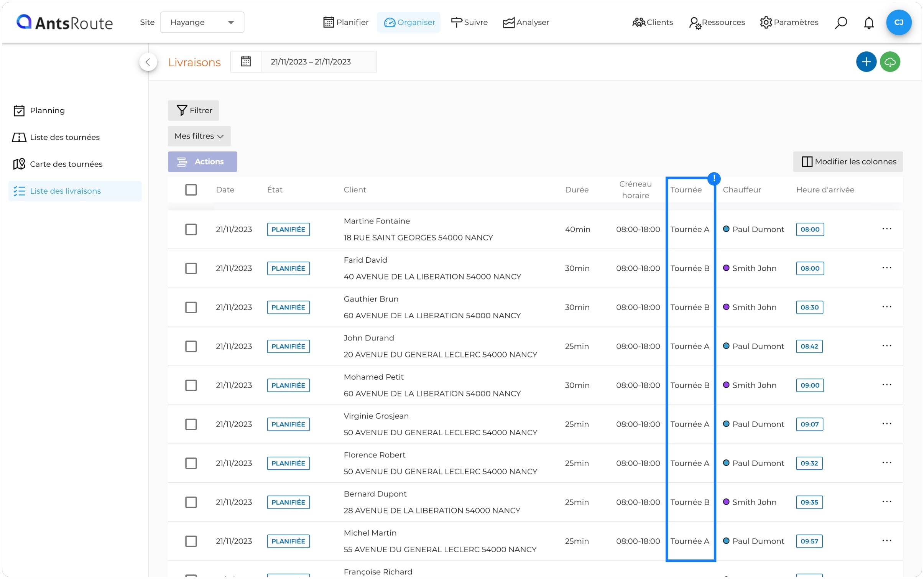924x579 pixels.
Task: Click arrival time 08:42 for John Durand
Action: click(809, 346)
